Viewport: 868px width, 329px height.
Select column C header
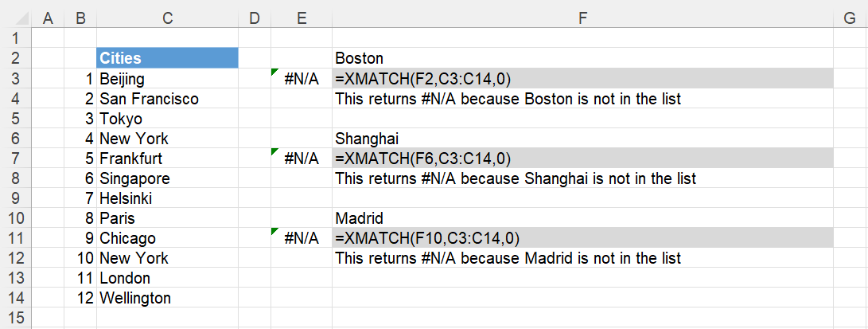click(168, 18)
